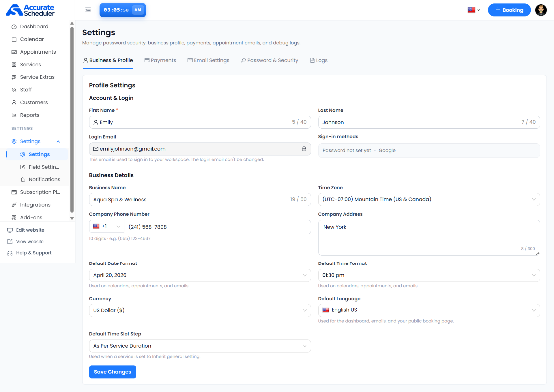This screenshot has height=392, width=554.
Task: Open Integrations in the sidebar
Action: [35, 205]
